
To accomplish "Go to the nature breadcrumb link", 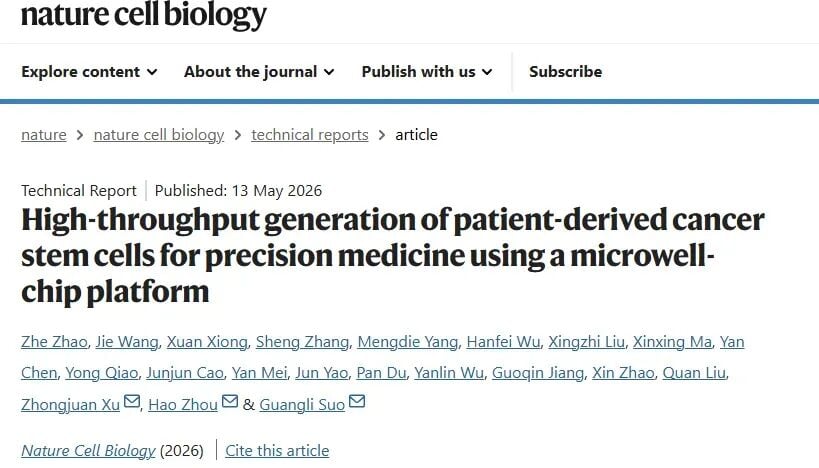I will [44, 135].
